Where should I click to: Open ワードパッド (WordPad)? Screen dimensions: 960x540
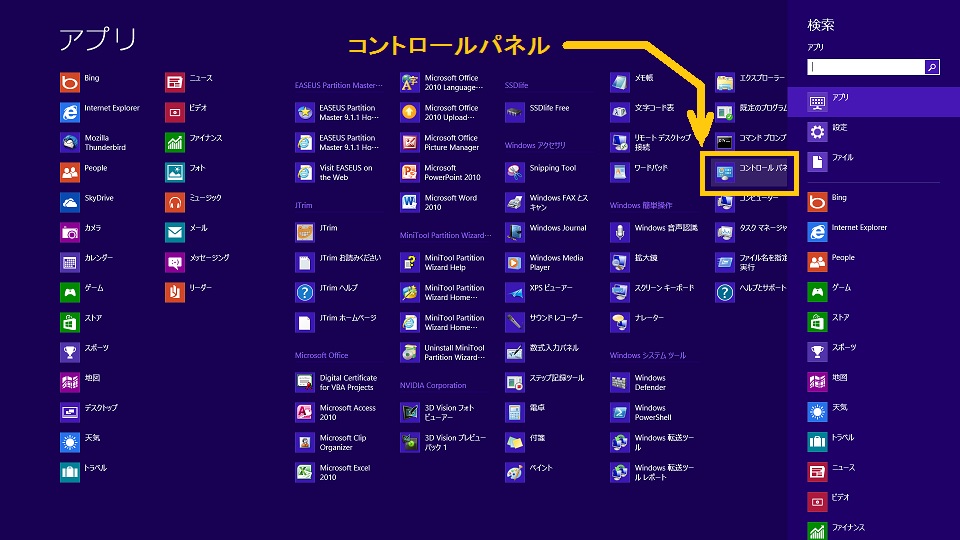point(639,172)
